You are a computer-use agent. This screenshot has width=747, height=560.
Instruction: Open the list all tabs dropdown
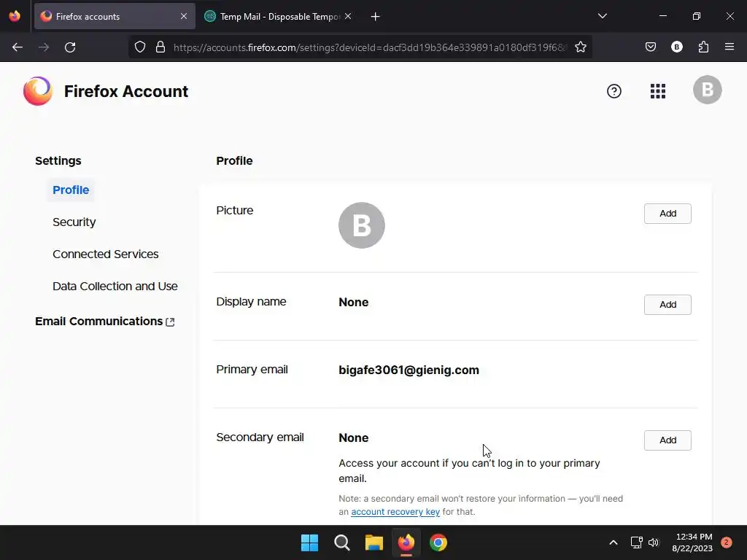click(x=602, y=16)
